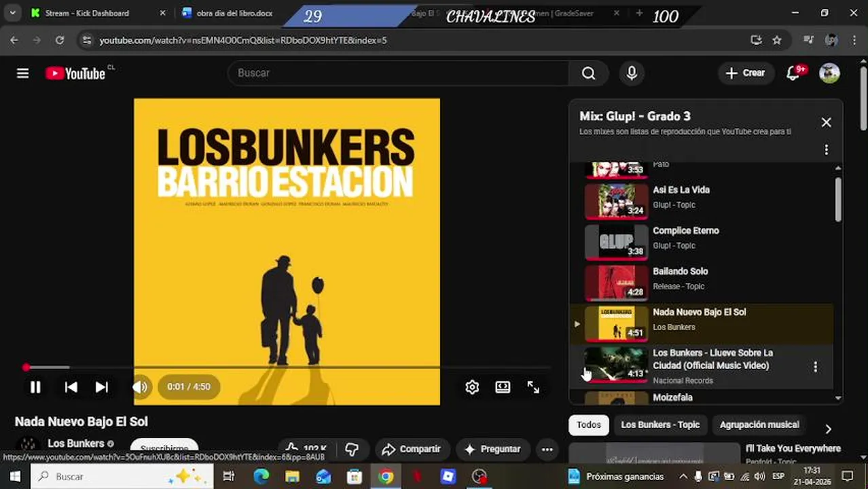The width and height of the screenshot is (868, 489).
Task: Close the Stream - Kick Dashboard tab
Action: [x=162, y=13]
